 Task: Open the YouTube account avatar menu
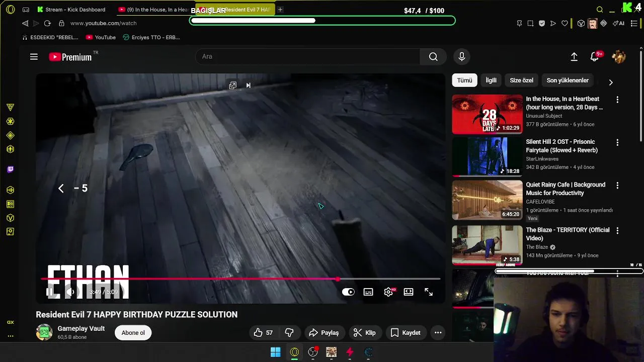[619, 57]
